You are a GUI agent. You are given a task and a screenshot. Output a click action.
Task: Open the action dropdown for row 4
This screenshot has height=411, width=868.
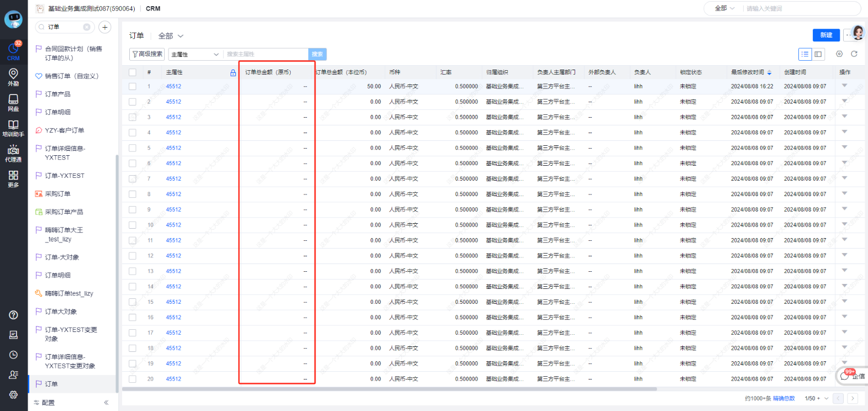844,132
